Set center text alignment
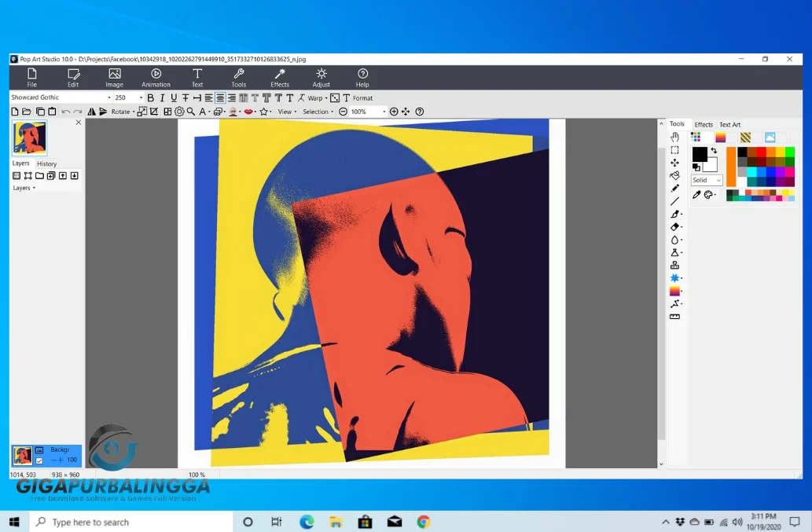The width and height of the screenshot is (812, 532). coord(220,97)
